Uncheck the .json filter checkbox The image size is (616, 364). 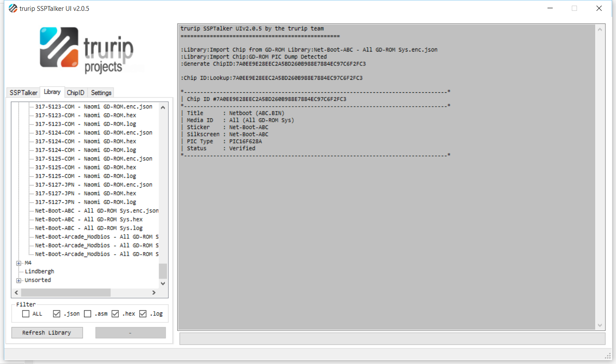coord(56,314)
